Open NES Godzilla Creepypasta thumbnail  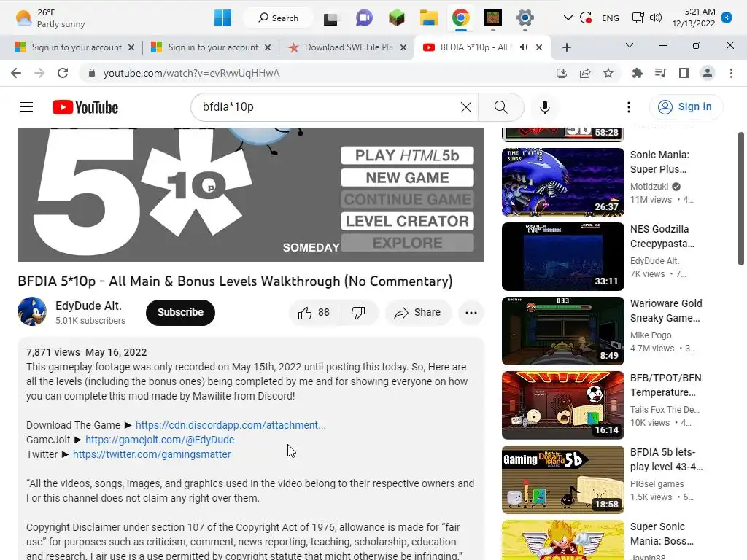click(x=562, y=256)
